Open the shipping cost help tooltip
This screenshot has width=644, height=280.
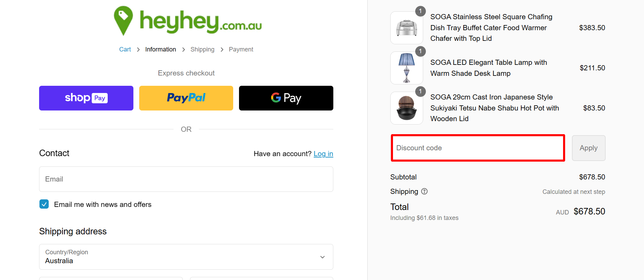point(424,191)
